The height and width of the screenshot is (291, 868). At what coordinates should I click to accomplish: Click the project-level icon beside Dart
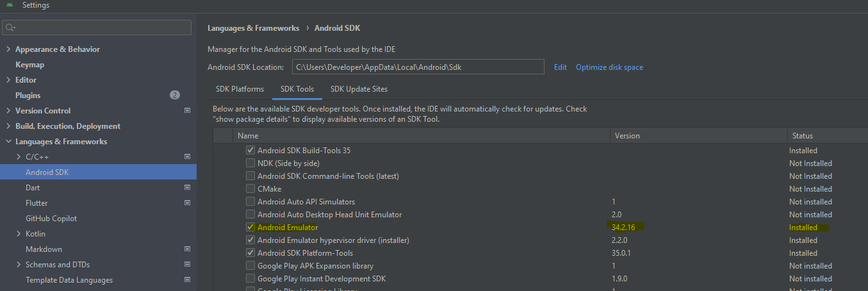coord(187,188)
